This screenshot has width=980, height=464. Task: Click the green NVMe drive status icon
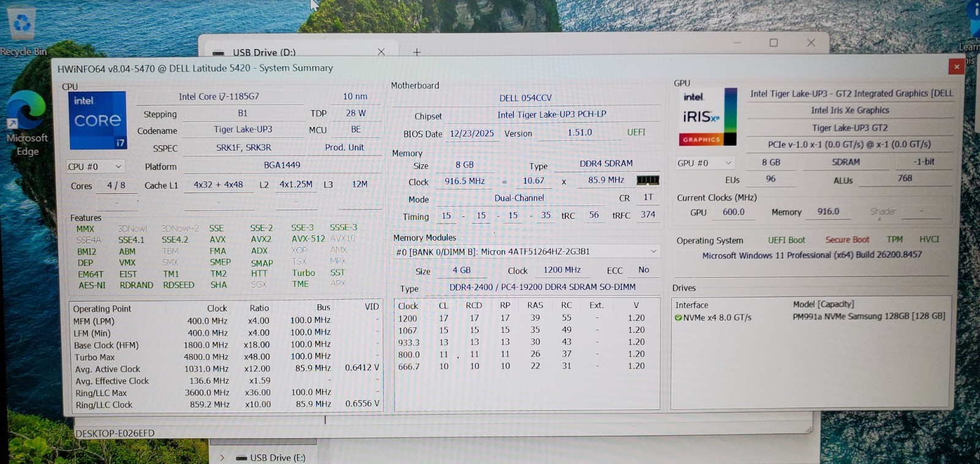pos(678,318)
